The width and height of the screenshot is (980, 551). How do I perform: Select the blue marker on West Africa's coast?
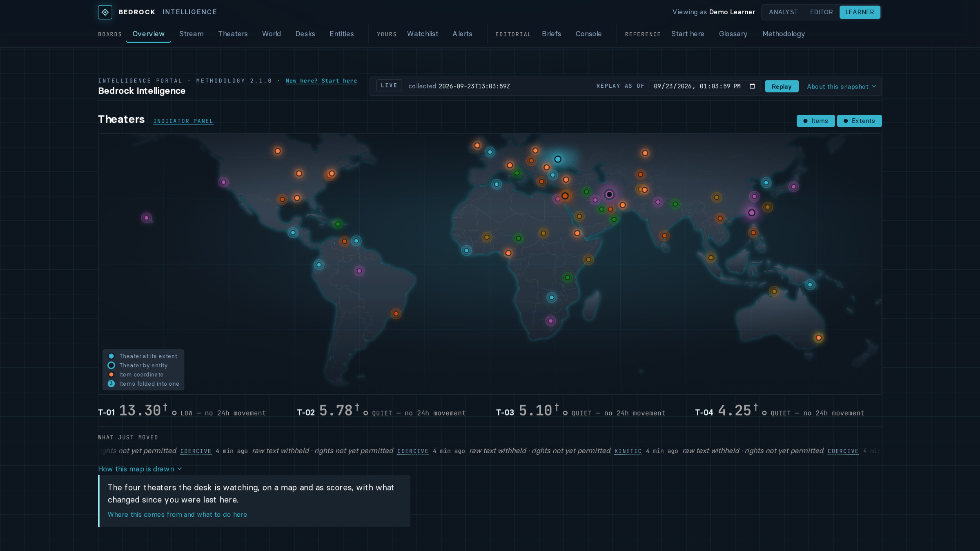[466, 251]
